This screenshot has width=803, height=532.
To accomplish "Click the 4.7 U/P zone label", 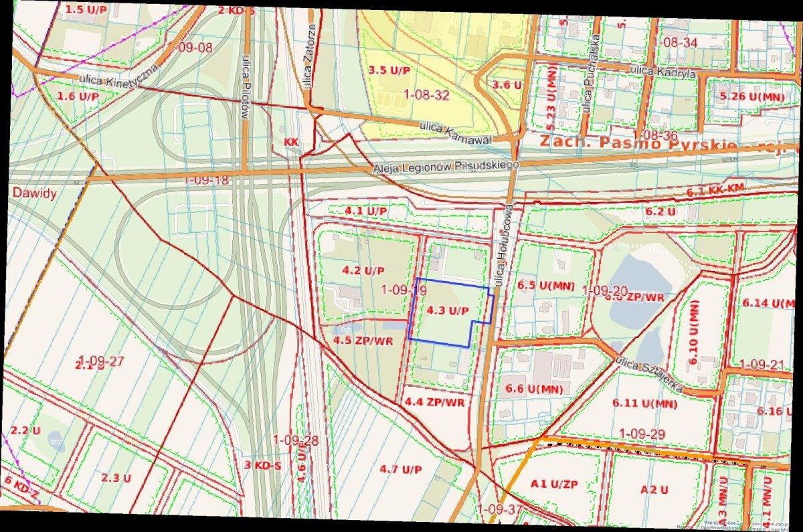I will [x=400, y=468].
